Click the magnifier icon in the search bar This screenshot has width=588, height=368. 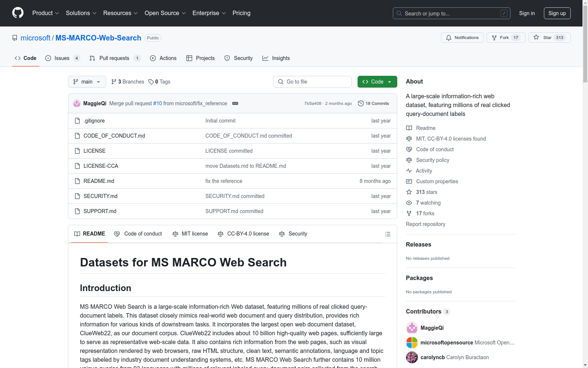[x=399, y=13]
